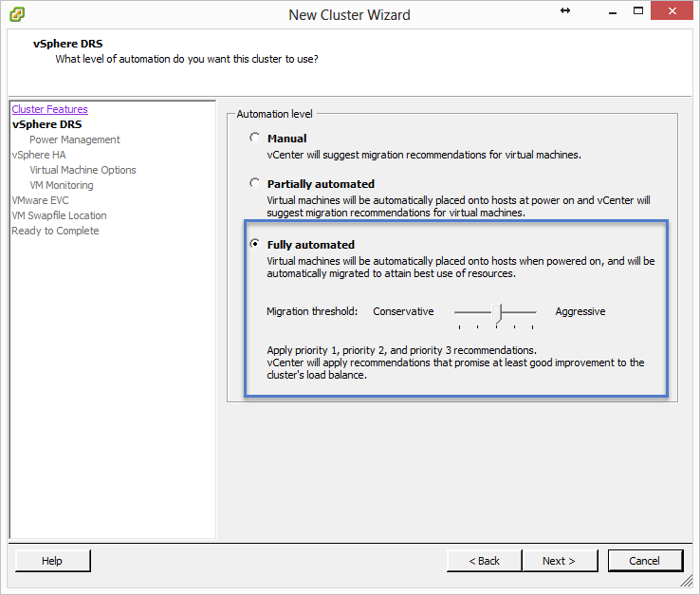Click the vSphere client icon in title bar
The image size is (700, 595).
16,14
